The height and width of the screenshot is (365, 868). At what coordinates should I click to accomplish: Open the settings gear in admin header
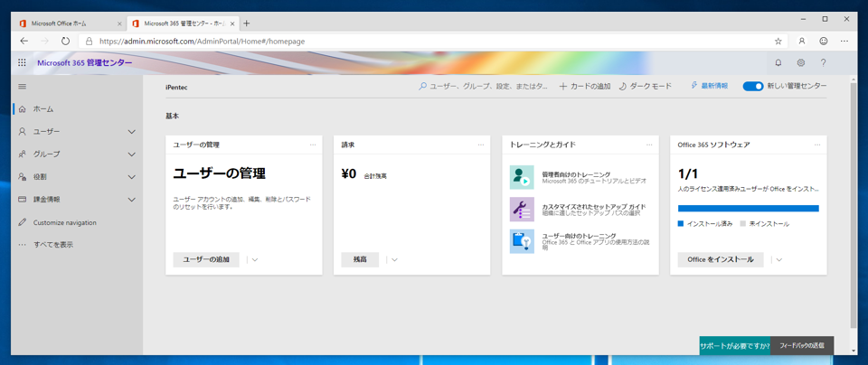pyautogui.click(x=800, y=62)
